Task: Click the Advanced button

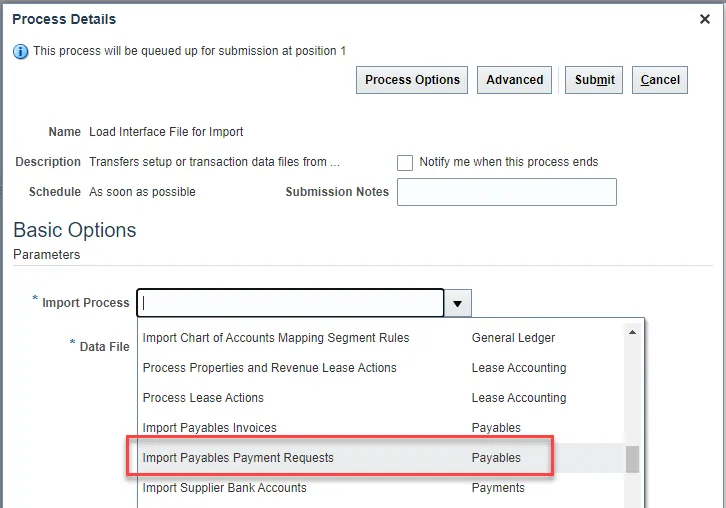Action: 515,80
